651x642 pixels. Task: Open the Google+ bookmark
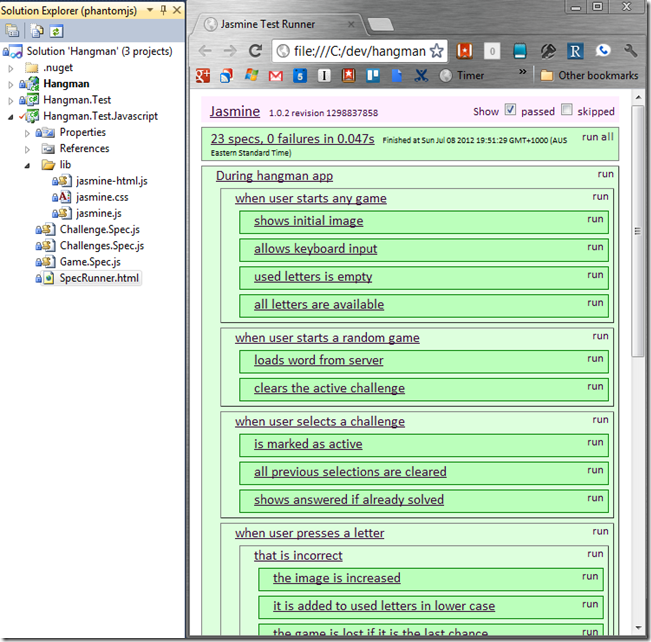point(203,76)
